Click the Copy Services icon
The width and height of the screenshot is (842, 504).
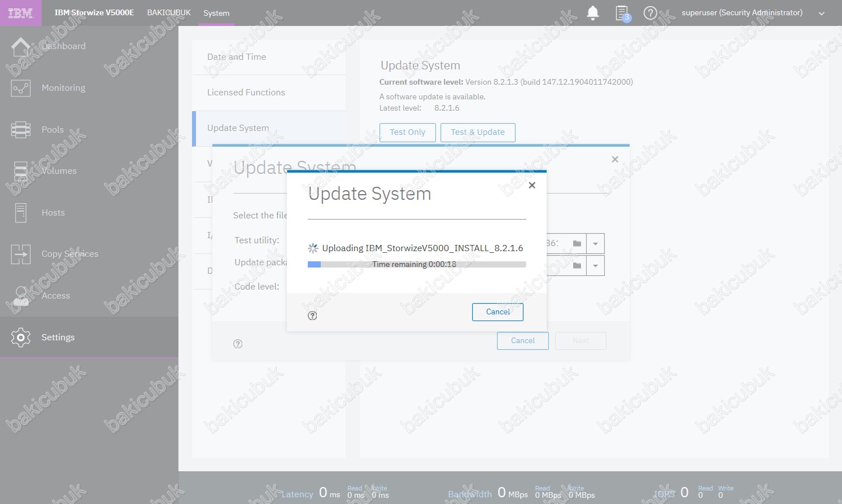point(21,254)
